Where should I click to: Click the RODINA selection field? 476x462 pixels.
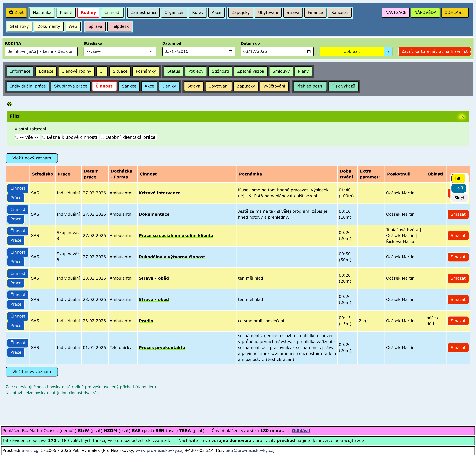tap(41, 51)
